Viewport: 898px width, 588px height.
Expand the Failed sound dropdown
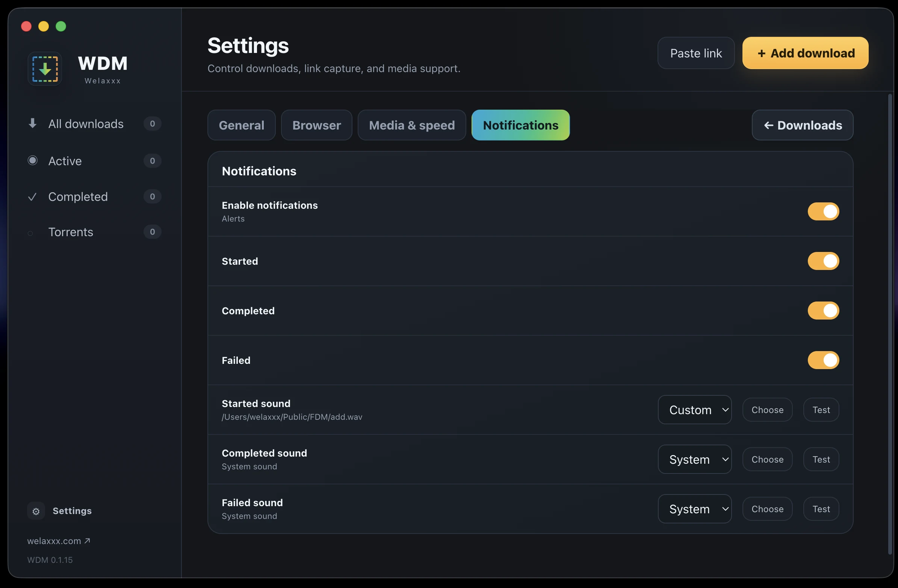click(x=695, y=509)
